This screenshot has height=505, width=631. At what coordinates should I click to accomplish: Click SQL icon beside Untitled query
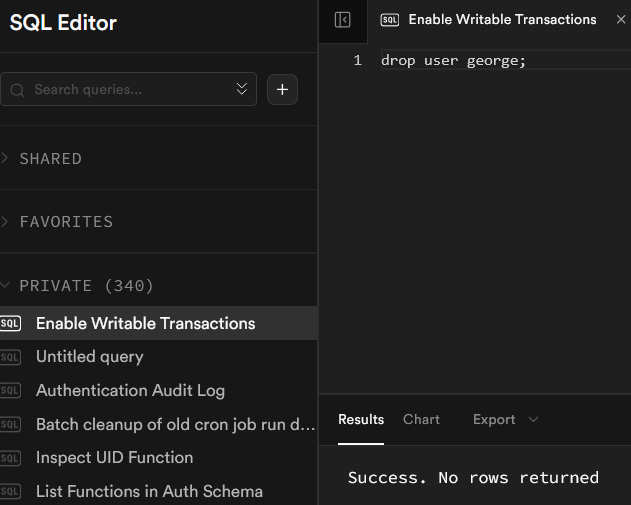[11, 357]
